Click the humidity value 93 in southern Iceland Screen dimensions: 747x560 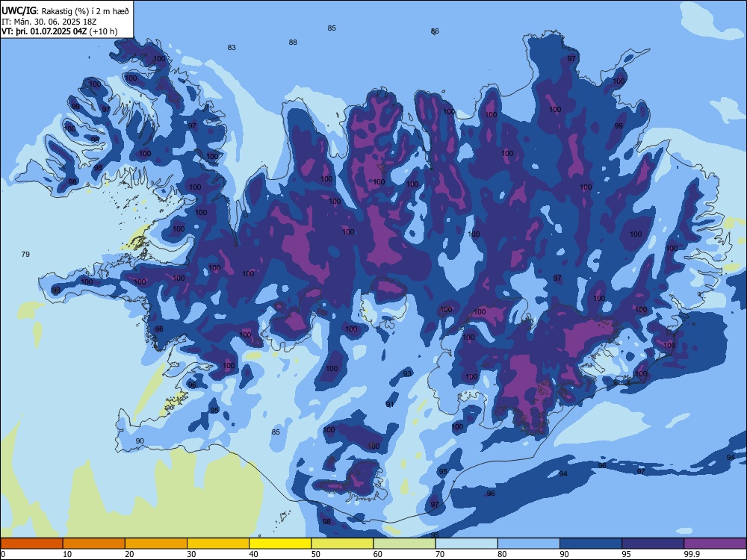click(x=407, y=374)
